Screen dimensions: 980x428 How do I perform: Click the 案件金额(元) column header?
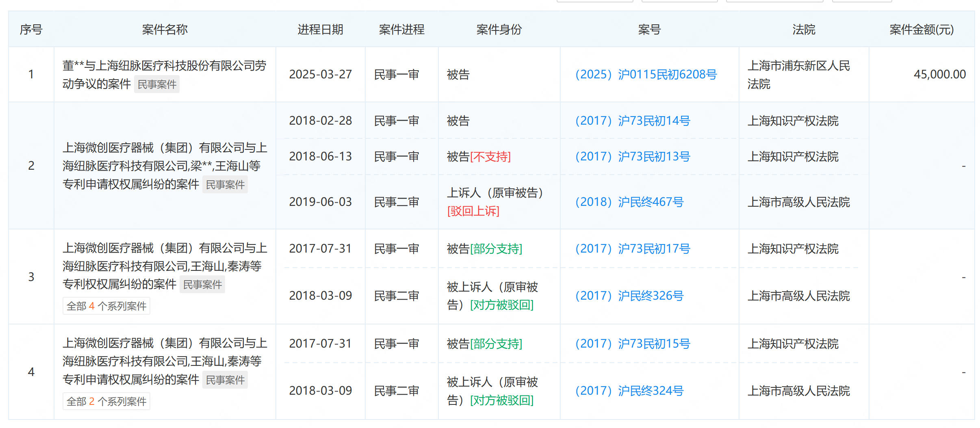[x=921, y=29]
